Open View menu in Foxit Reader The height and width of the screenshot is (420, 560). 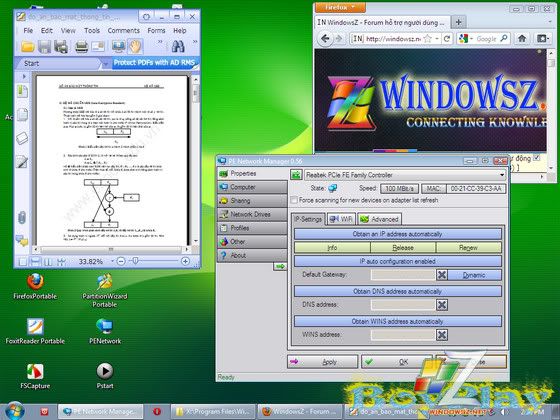coord(68,31)
